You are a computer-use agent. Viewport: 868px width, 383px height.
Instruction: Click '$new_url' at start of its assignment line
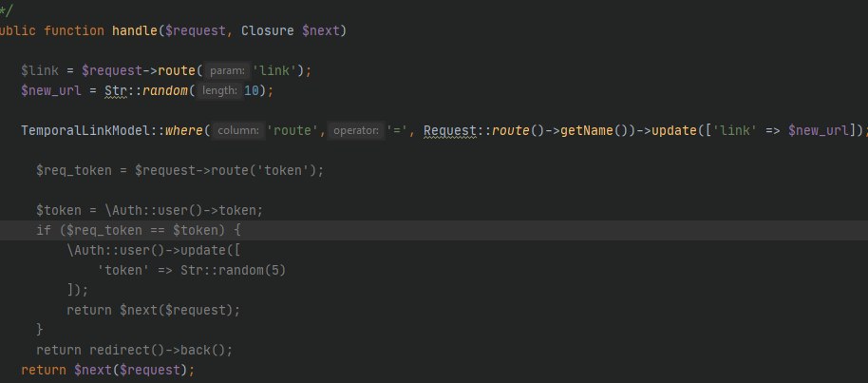[51, 90]
